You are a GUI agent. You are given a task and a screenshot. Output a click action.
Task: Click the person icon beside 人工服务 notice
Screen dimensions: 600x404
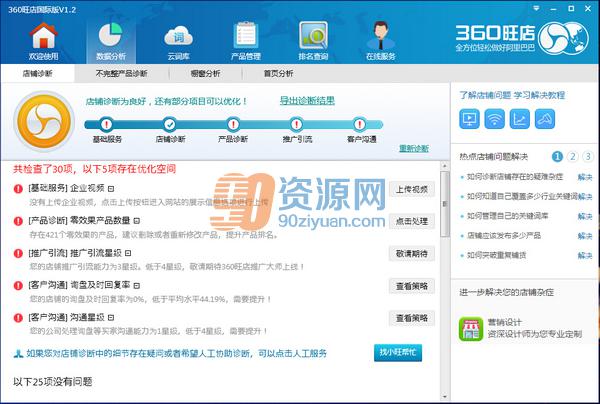[18, 354]
